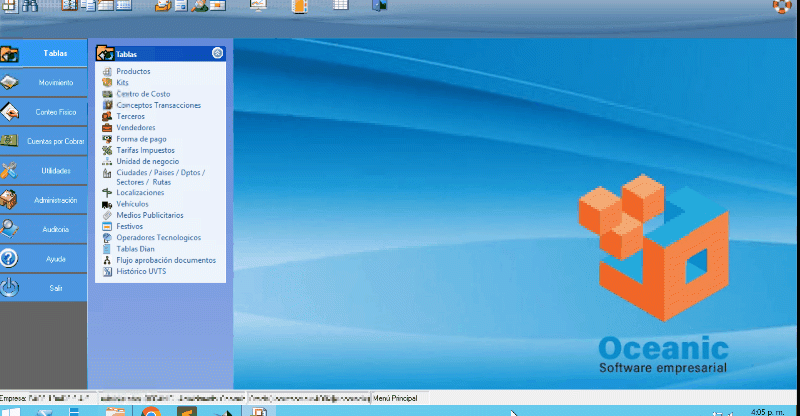800x416 pixels.
Task: Click the Ayuda question mark icon
Action: (x=10, y=258)
